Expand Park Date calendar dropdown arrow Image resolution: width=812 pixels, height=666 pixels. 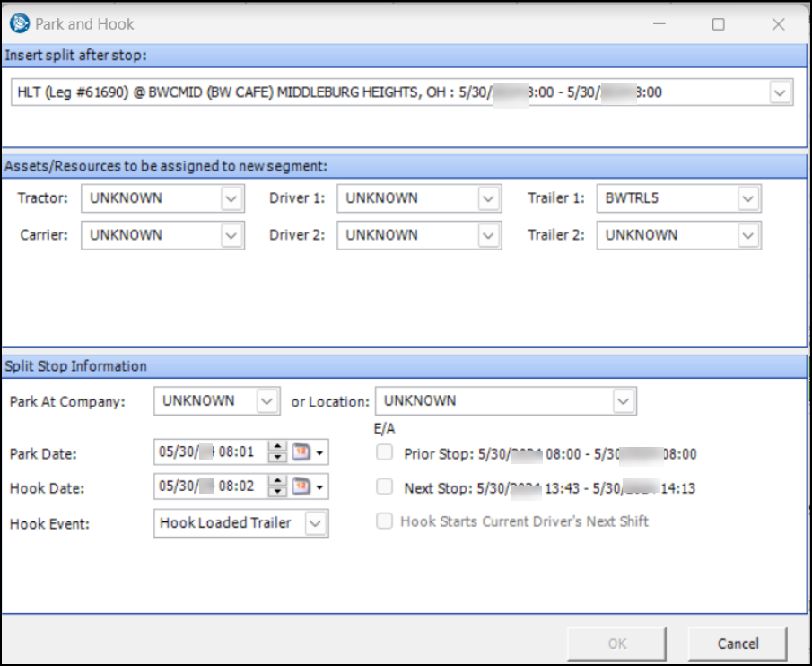pos(319,452)
